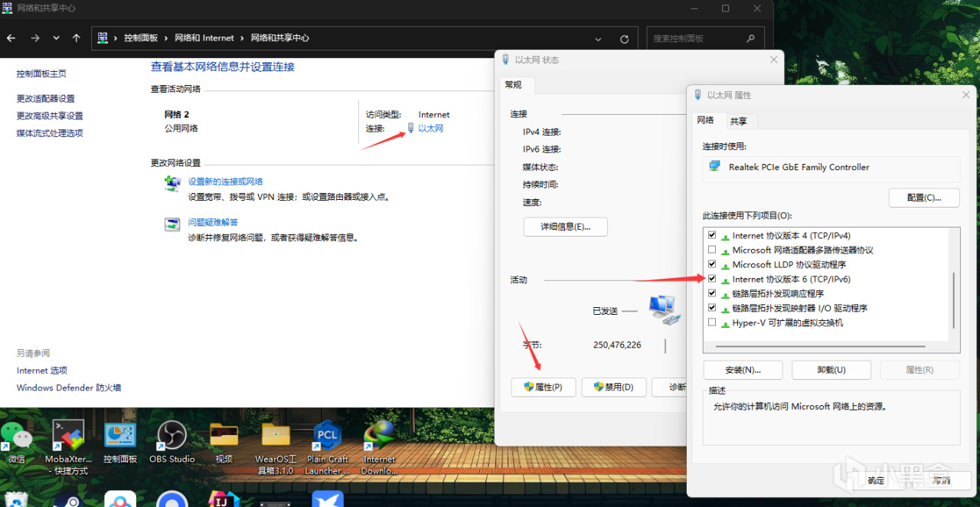Open Windows Defender 防火墙 link
This screenshot has width=980, height=507.
tap(69, 388)
